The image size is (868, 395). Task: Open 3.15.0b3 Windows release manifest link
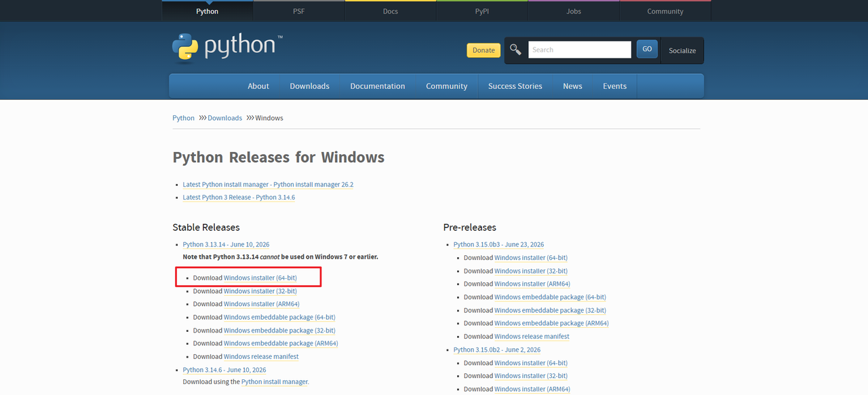pyautogui.click(x=532, y=337)
